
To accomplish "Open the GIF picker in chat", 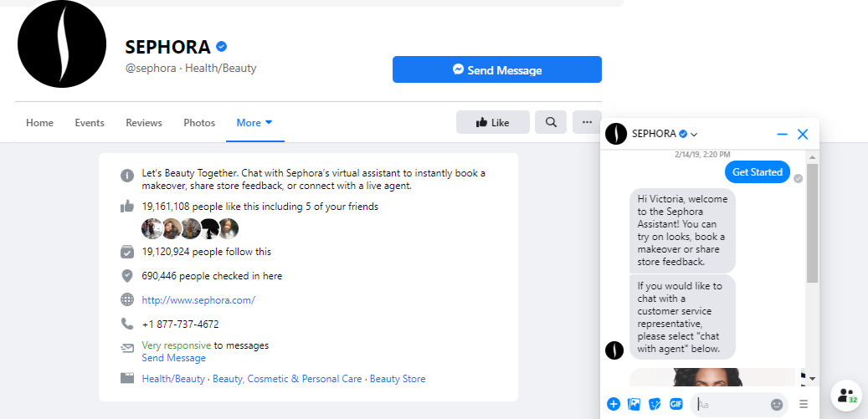I will [676, 404].
